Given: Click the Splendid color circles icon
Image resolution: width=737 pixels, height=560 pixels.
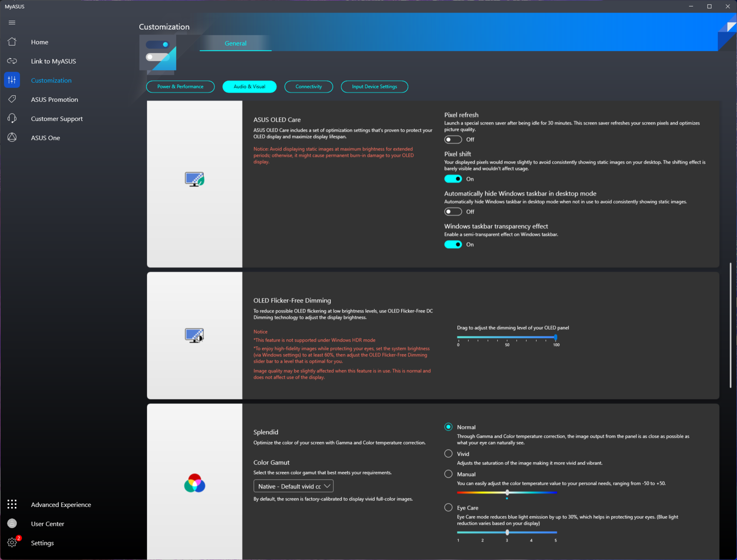Looking at the screenshot, I should (x=195, y=483).
